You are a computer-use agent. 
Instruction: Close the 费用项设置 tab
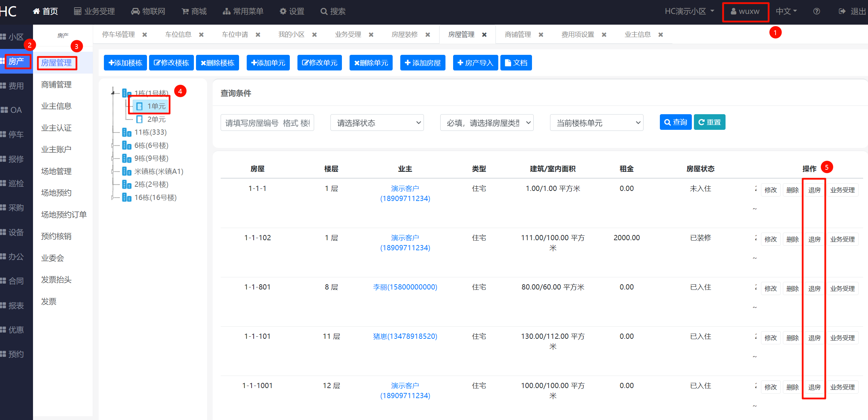(x=604, y=35)
